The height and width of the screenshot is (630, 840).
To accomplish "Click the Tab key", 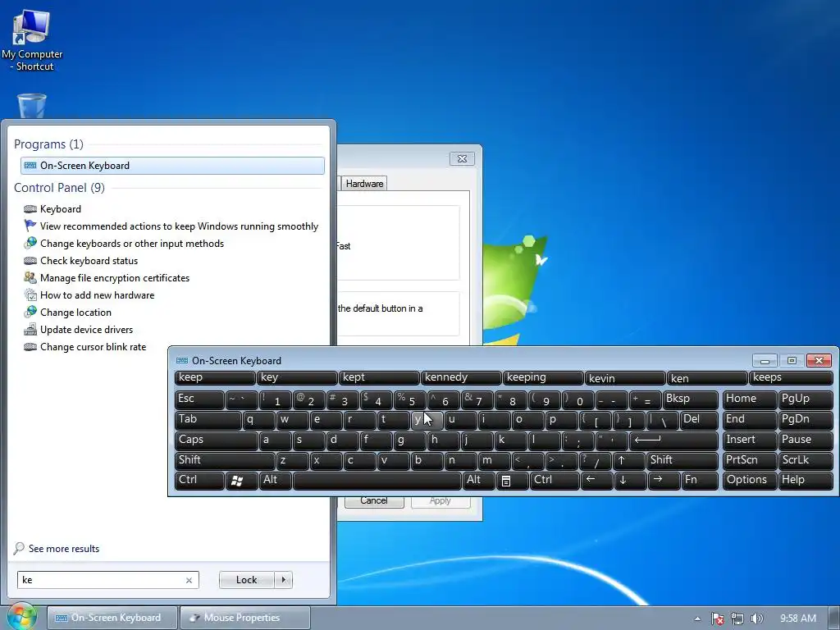I will tap(208, 420).
